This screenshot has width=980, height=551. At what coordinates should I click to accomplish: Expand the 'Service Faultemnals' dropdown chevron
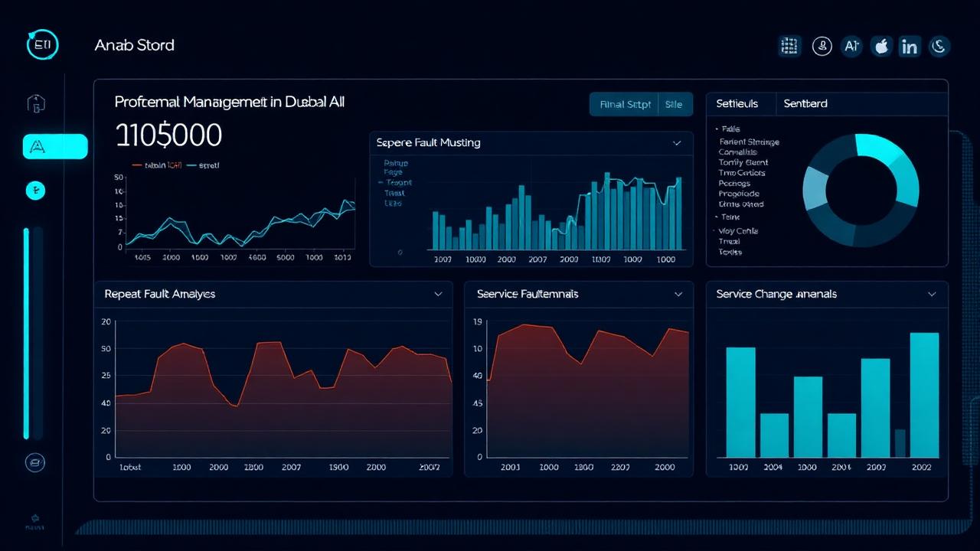point(678,294)
